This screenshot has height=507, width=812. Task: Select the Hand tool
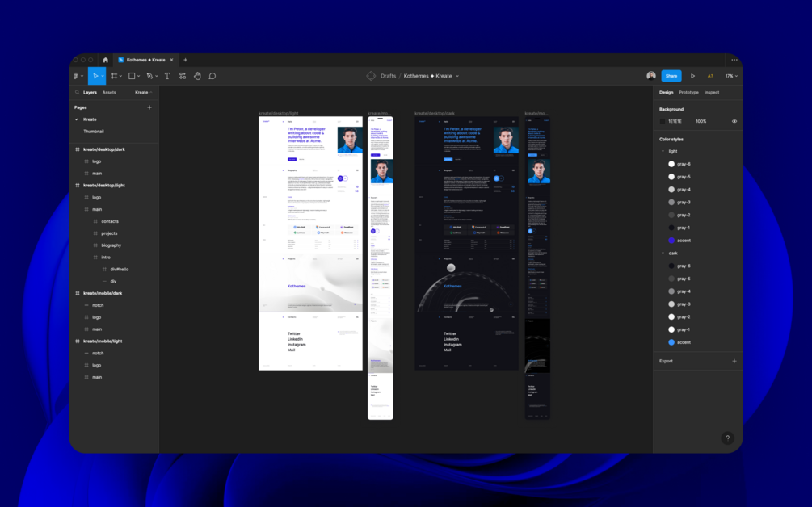point(197,76)
